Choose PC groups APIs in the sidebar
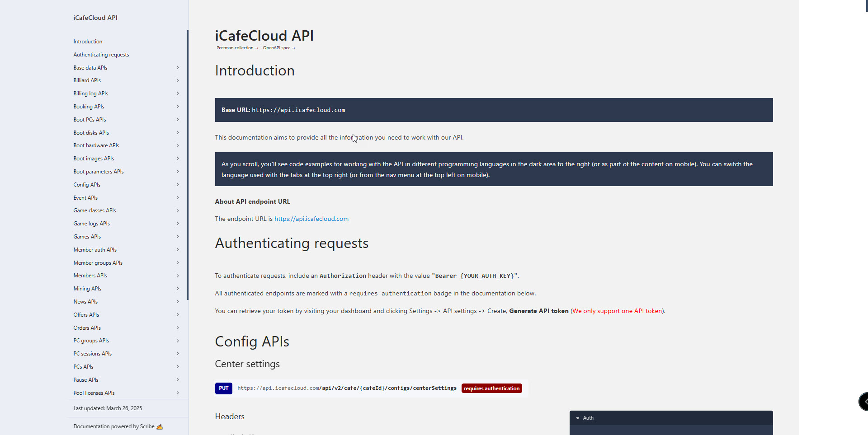Image resolution: width=868 pixels, height=435 pixels. click(x=91, y=341)
